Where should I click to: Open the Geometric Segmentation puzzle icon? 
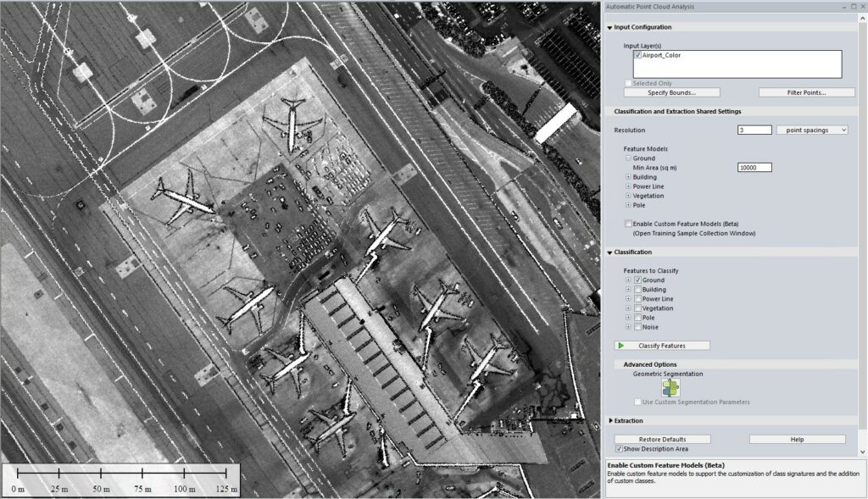click(670, 388)
